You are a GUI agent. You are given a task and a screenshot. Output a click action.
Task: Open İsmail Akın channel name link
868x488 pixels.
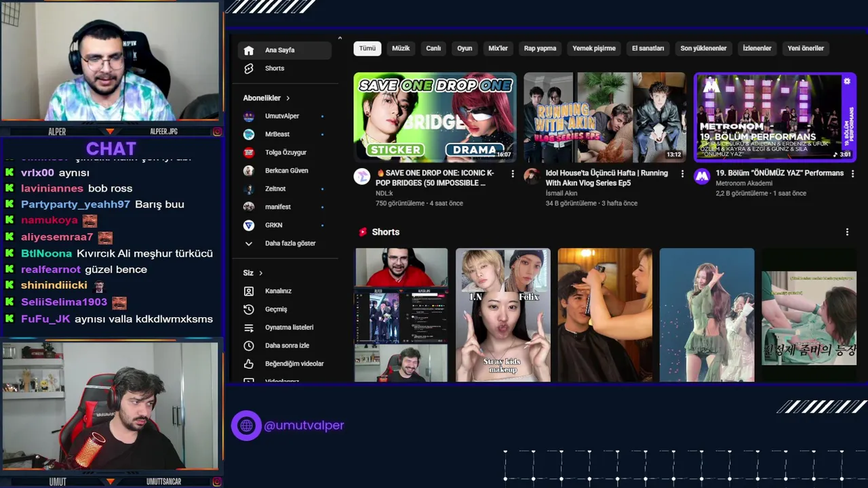tap(561, 193)
